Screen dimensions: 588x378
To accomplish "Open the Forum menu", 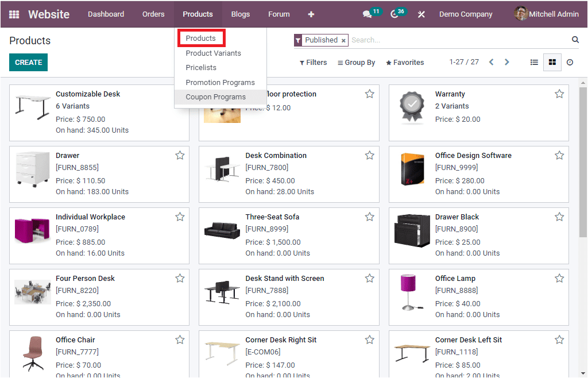I will 278,14.
